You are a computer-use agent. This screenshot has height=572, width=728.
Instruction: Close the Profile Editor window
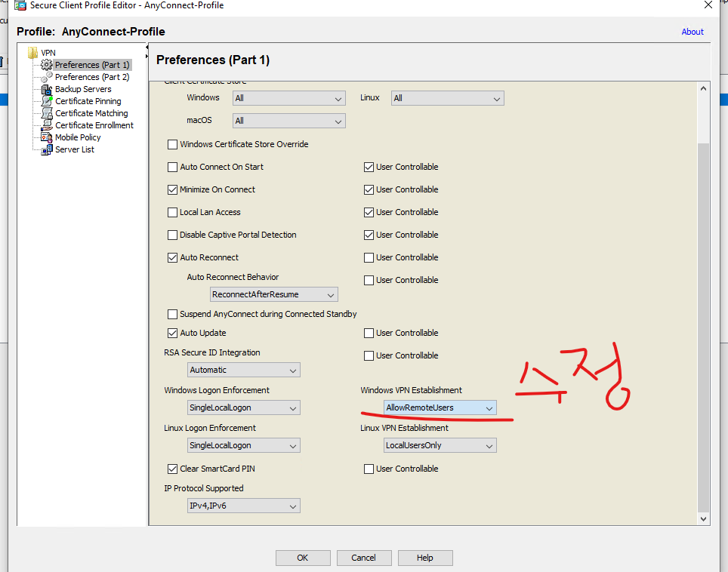point(708,5)
